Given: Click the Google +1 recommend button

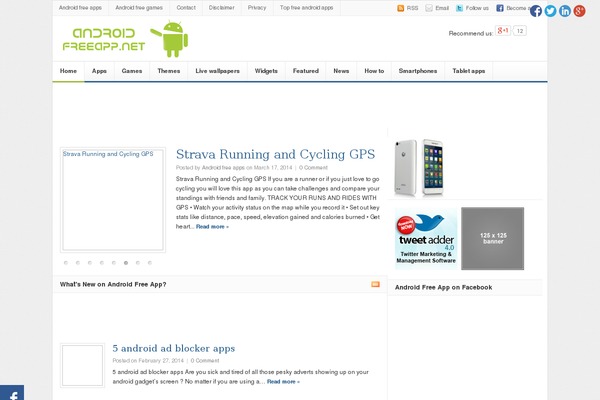Looking at the screenshot, I should pos(503,31).
